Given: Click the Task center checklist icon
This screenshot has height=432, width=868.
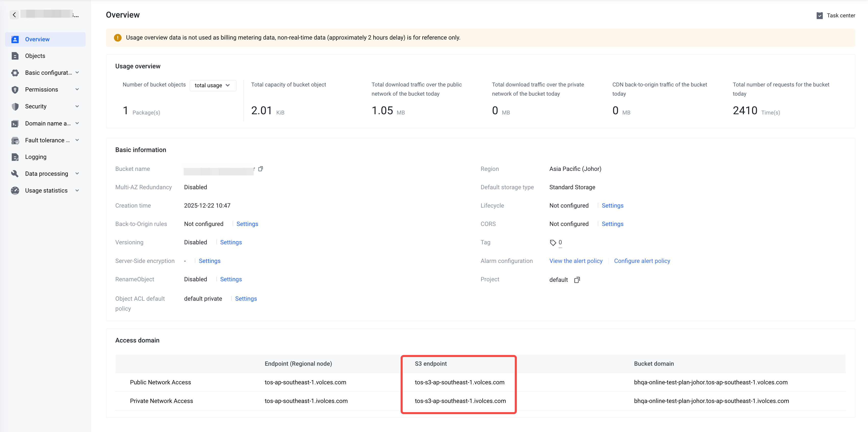Looking at the screenshot, I should [820, 16].
